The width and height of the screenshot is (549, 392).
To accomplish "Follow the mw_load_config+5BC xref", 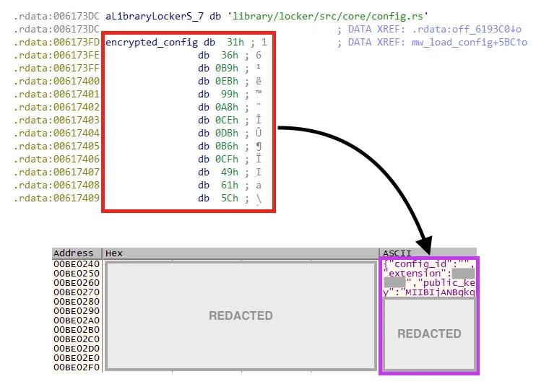I will point(470,42).
